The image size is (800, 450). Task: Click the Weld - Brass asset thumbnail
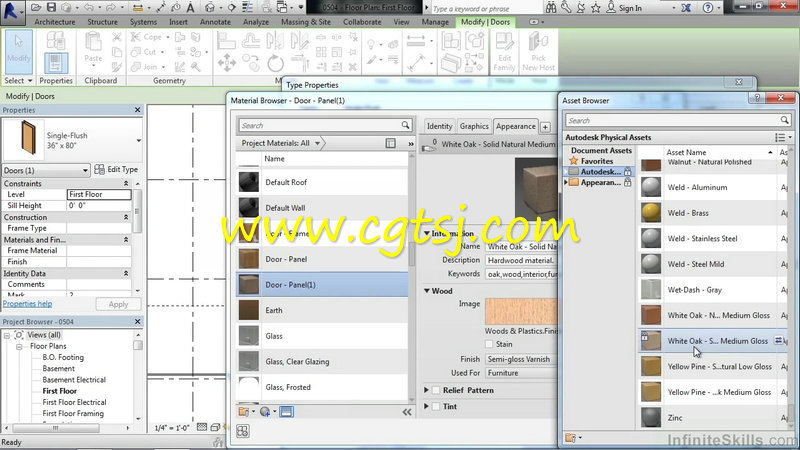[x=651, y=213]
